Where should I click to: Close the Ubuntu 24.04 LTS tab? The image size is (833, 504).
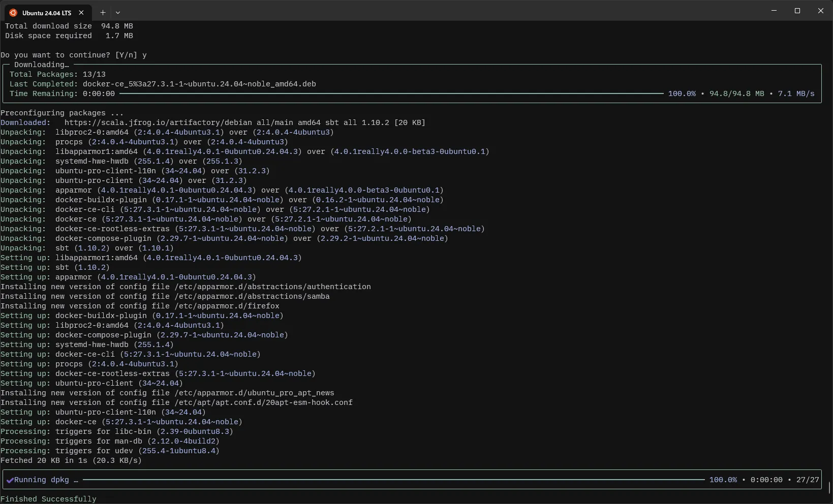click(81, 13)
